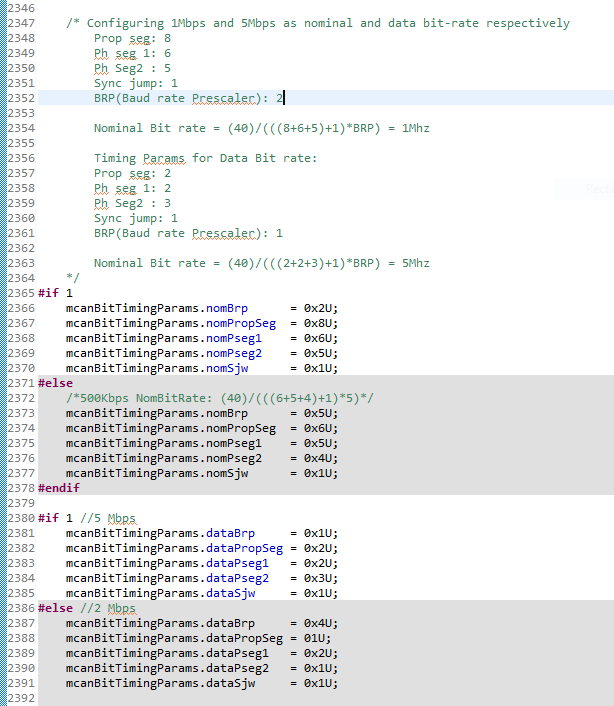
Task: Click 'Sync jump: 1' on line 2360
Action: point(136,218)
